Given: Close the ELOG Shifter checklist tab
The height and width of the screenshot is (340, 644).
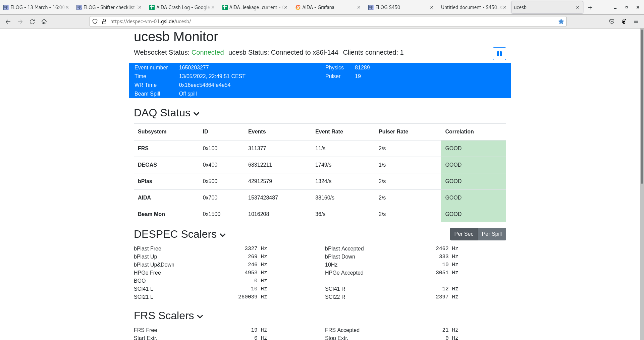Looking at the screenshot, I should [140, 7].
